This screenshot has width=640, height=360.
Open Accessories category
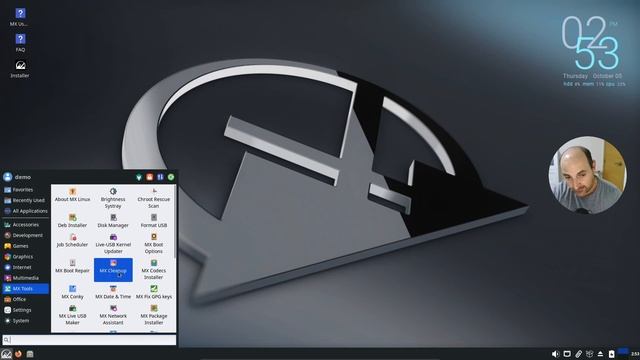(x=25, y=225)
